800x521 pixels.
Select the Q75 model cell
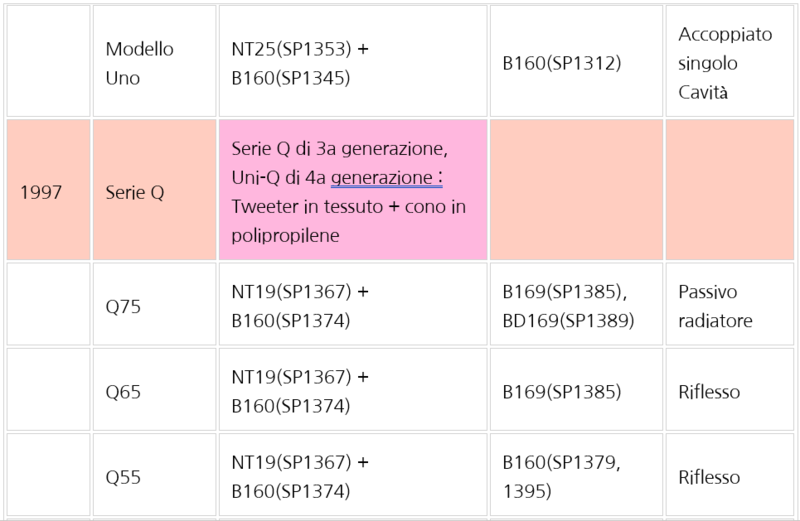click(154, 306)
